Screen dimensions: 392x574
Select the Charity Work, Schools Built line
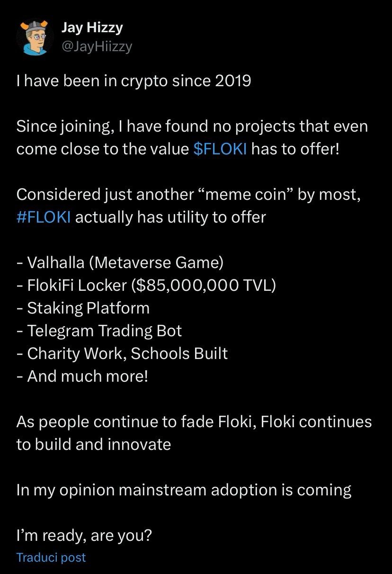click(x=122, y=353)
